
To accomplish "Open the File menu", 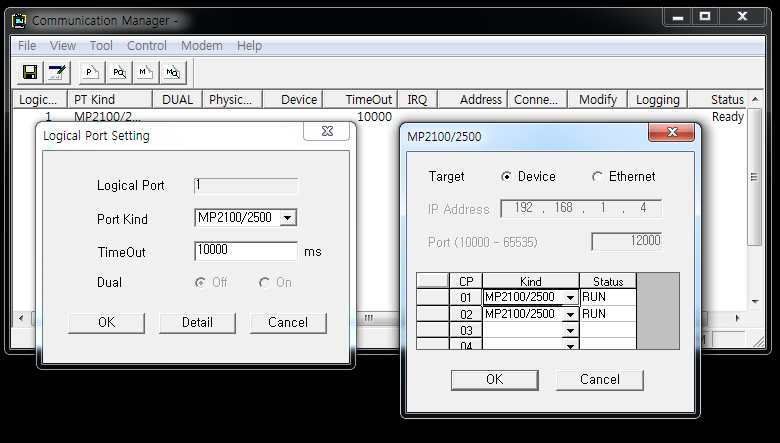I will coord(27,46).
